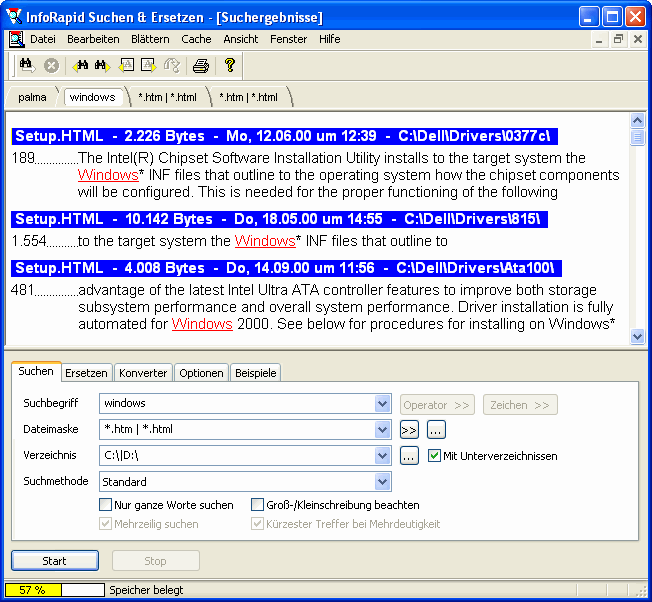Open the Beispiele tab
The image size is (652, 602).
pos(256,373)
